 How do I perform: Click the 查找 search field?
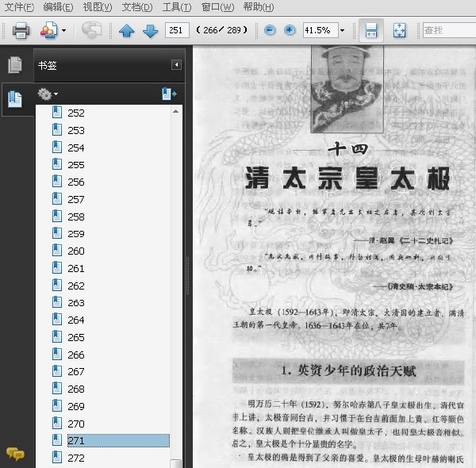[449, 30]
